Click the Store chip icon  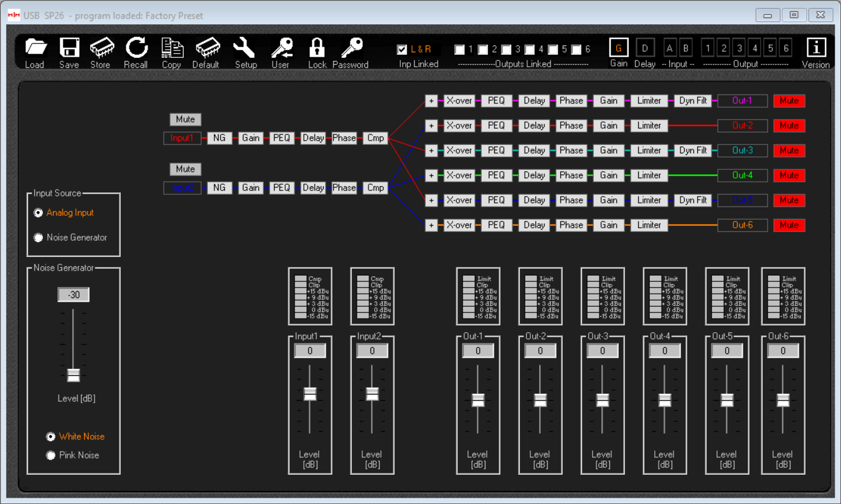[x=101, y=48]
